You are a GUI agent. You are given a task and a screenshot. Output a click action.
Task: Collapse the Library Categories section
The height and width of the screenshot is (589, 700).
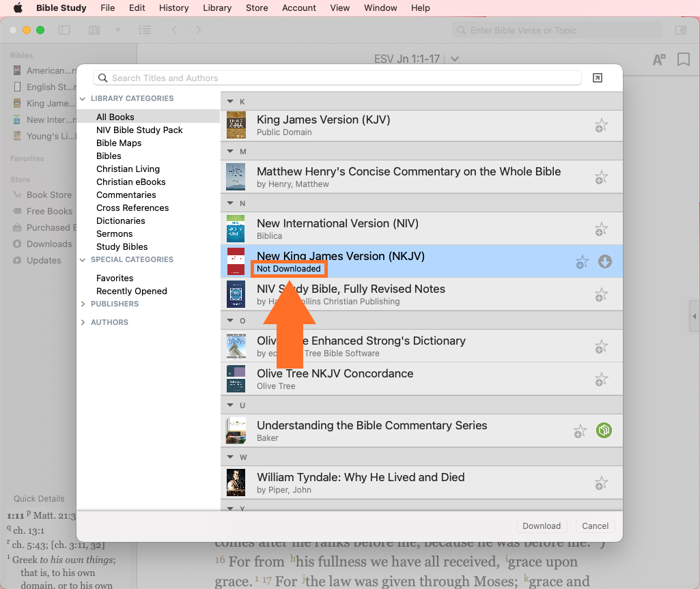tap(83, 98)
